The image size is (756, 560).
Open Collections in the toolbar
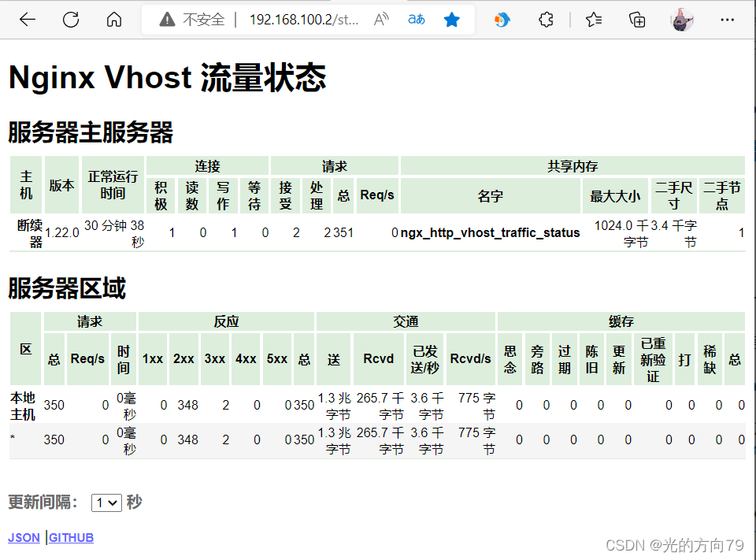click(637, 19)
